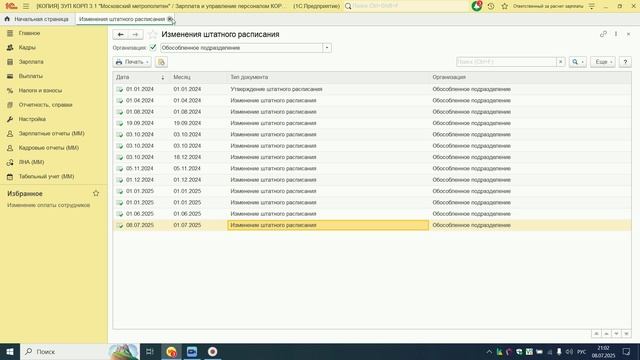Open the Windows notification center icon
This screenshot has height=360, width=640.
(x=627, y=351)
